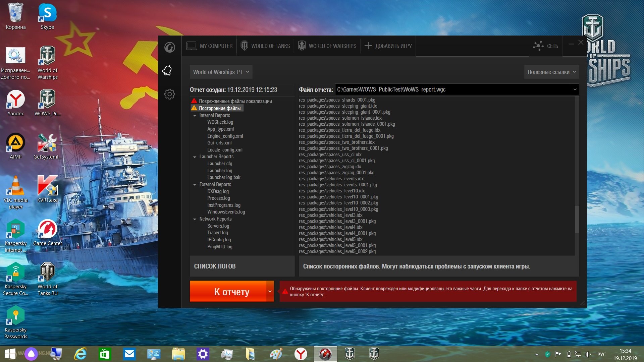Open WGCheck.log in the tree

coord(220,122)
